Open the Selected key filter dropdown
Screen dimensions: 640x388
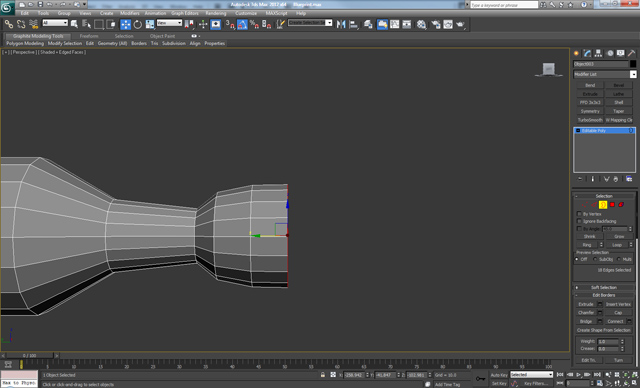[531, 375]
